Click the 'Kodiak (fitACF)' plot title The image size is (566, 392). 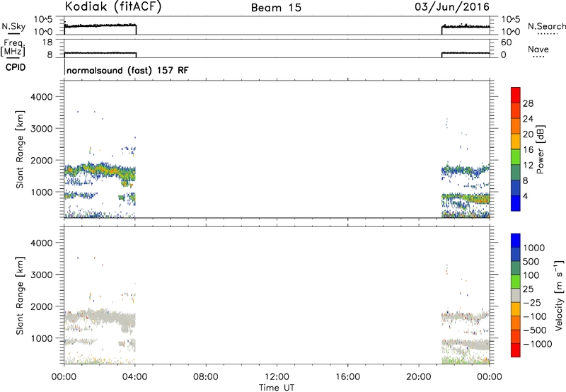pos(113,7)
